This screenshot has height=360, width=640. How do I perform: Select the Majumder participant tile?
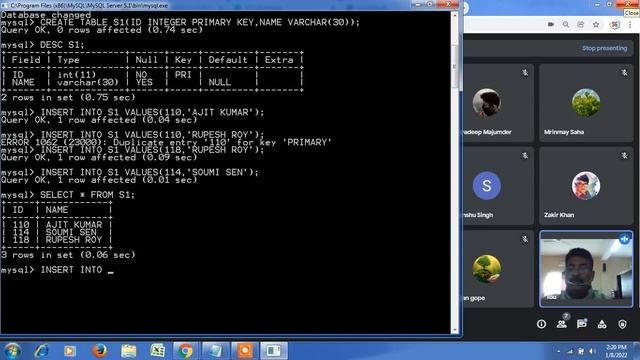tap(498, 103)
